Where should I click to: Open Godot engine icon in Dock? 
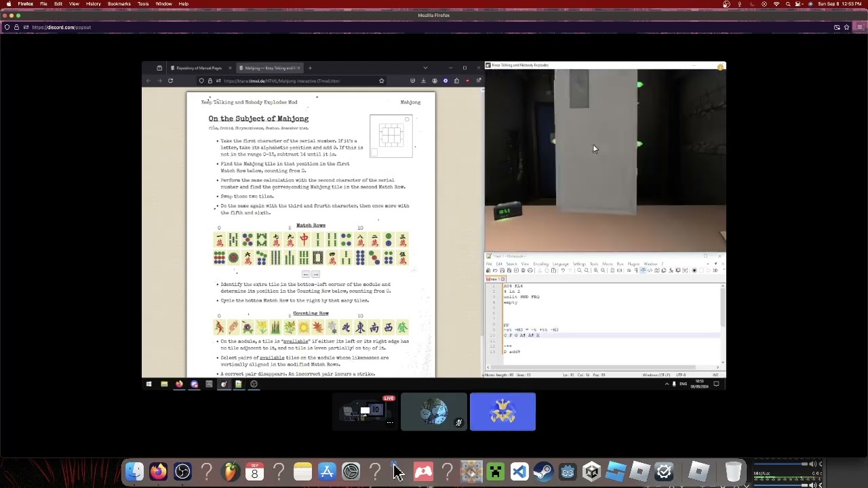[568, 471]
